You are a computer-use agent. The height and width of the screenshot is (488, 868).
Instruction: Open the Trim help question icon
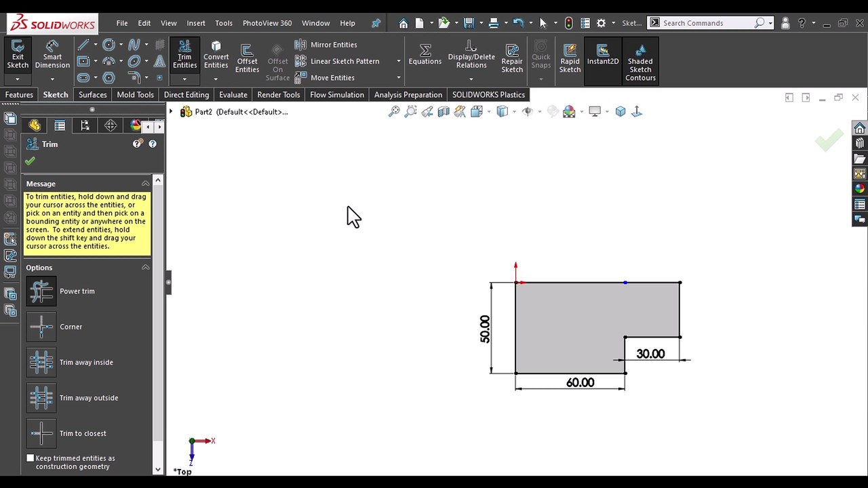(x=153, y=144)
